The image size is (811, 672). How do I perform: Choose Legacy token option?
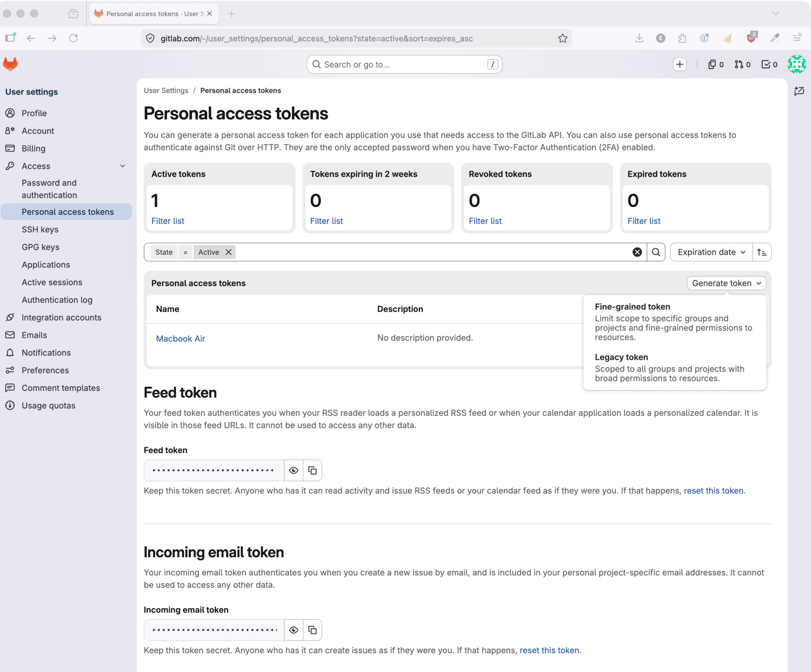coord(674,367)
